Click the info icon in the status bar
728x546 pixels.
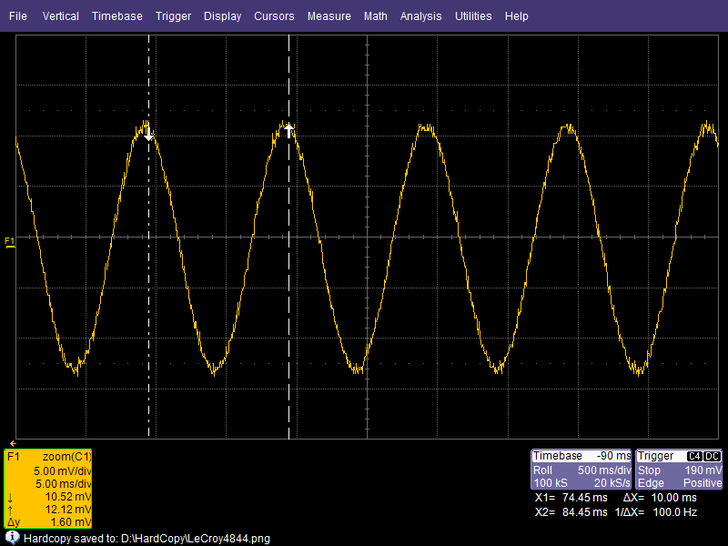coord(12,538)
